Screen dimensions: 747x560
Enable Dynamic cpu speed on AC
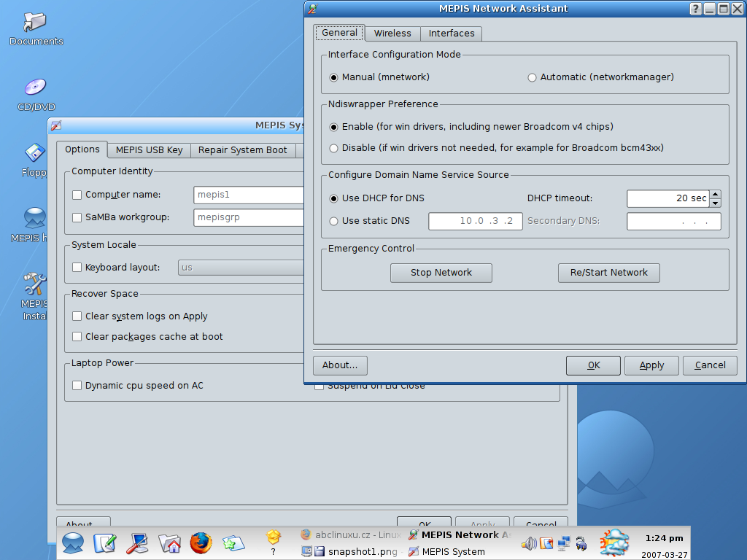tap(77, 386)
